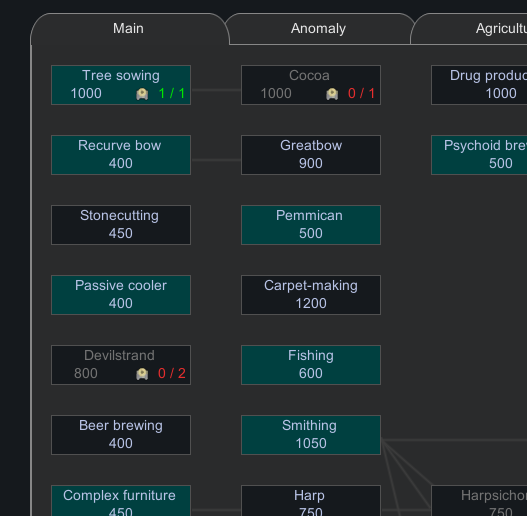Click the techprint icon on Tree sowing
Viewport: 527px width, 516px height.
click(142, 94)
